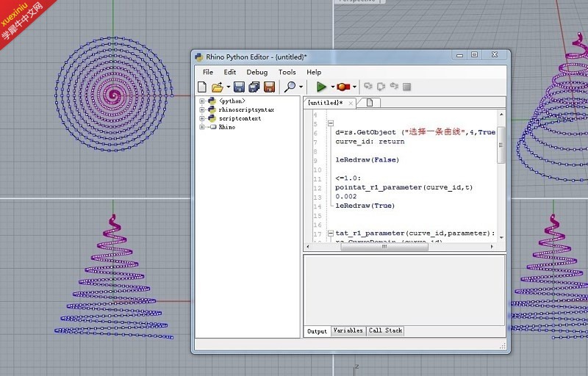
Task: Click the value '0.002' on line 13
Action: [x=345, y=197]
